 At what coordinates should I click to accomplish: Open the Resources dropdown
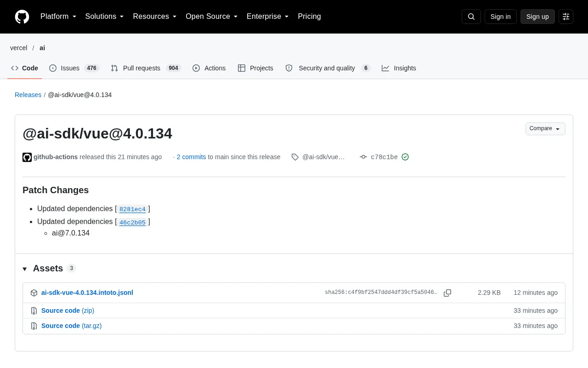point(155,17)
